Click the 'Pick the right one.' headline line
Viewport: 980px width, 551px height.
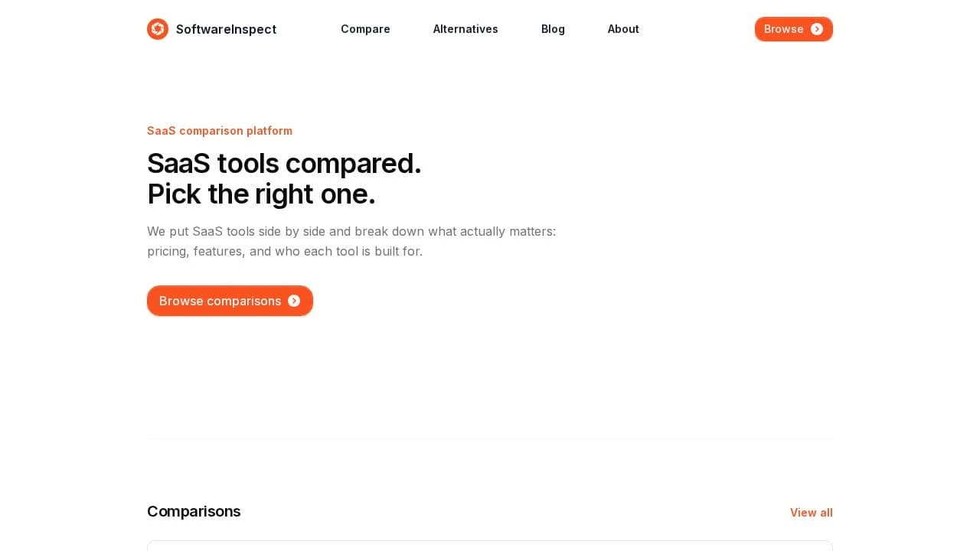[x=261, y=194]
